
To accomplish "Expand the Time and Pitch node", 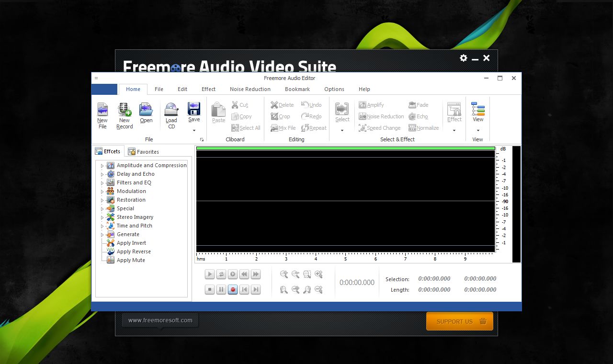I will pos(102,226).
